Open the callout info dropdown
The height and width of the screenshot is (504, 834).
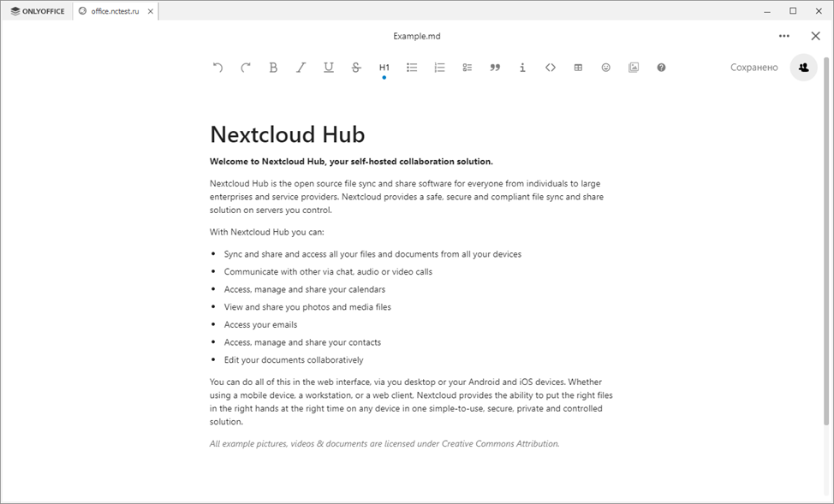pyautogui.click(x=522, y=68)
